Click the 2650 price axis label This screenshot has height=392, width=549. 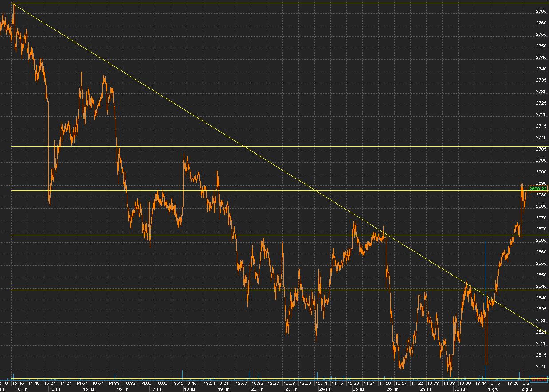[x=541, y=275]
